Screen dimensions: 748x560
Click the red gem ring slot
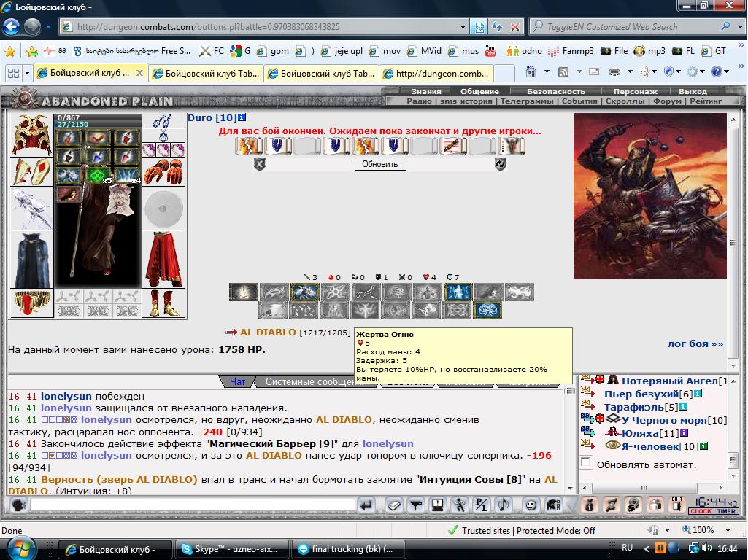pyautogui.click(x=31, y=303)
